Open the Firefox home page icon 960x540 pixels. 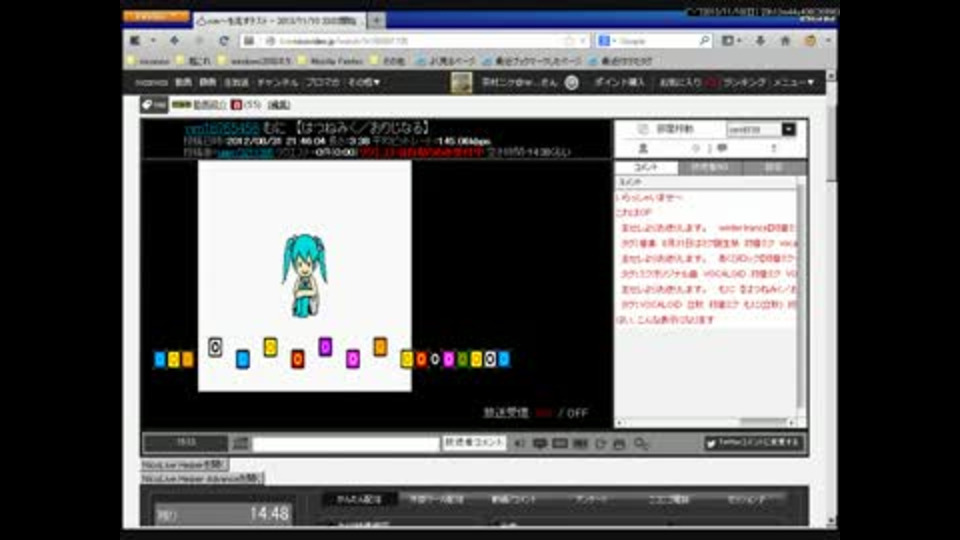tap(785, 40)
